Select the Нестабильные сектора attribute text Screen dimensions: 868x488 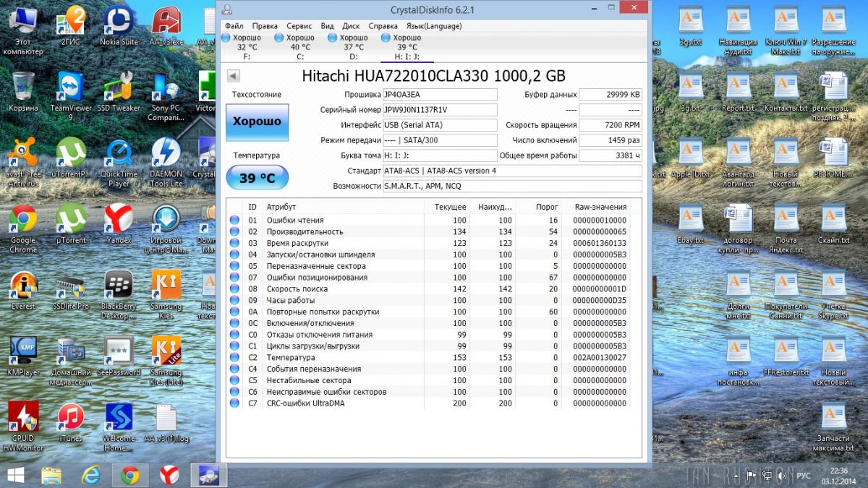309,380
